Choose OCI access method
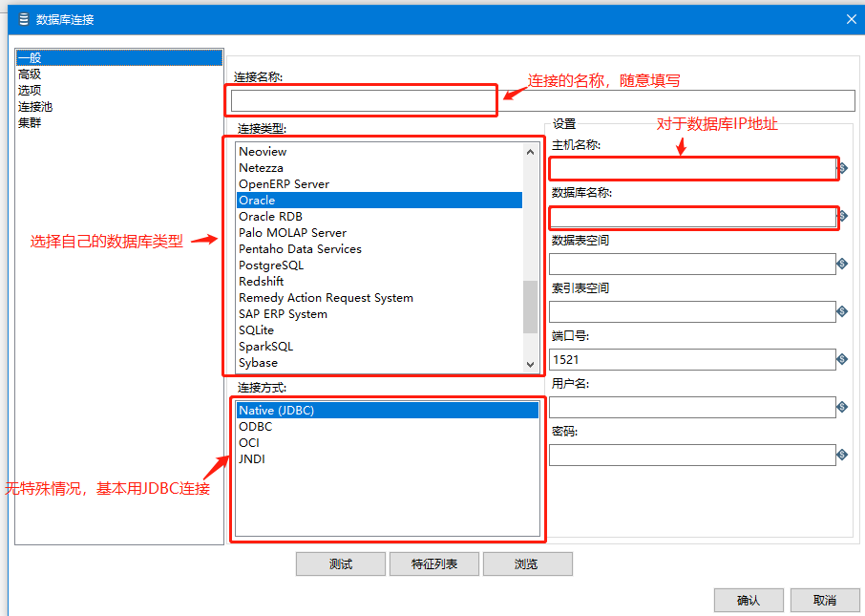This screenshot has height=616, width=865. [388, 443]
